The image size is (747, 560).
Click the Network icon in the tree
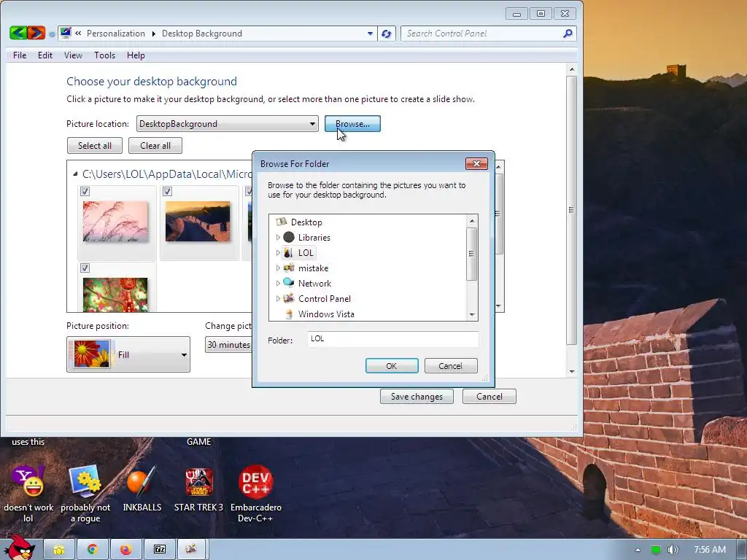pos(289,283)
